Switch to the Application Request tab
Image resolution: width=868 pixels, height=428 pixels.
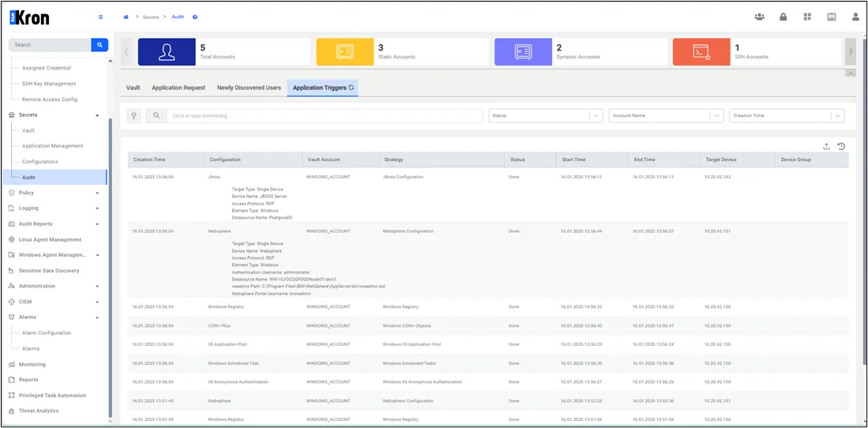[178, 88]
